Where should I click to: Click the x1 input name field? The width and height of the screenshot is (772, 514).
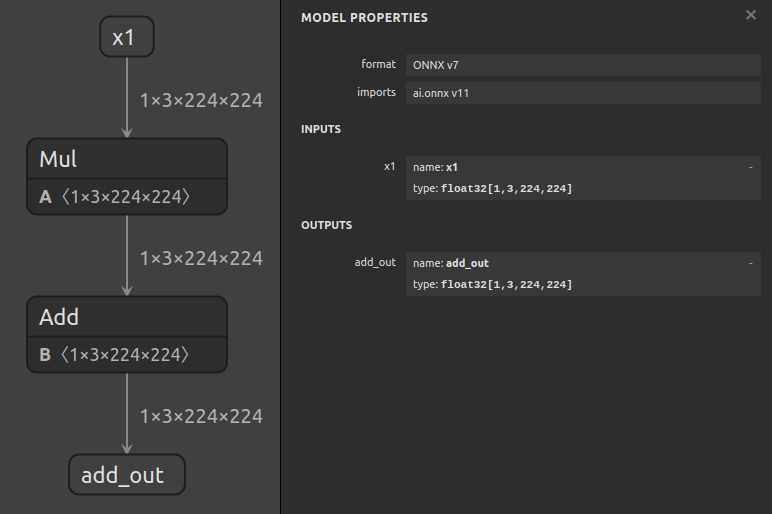575,167
